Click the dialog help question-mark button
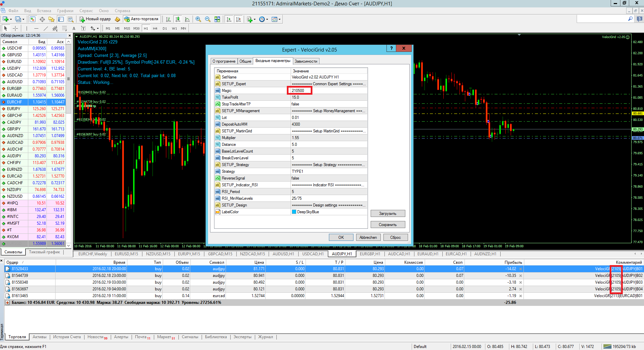Viewport: 644px width, 350px height. pos(391,49)
